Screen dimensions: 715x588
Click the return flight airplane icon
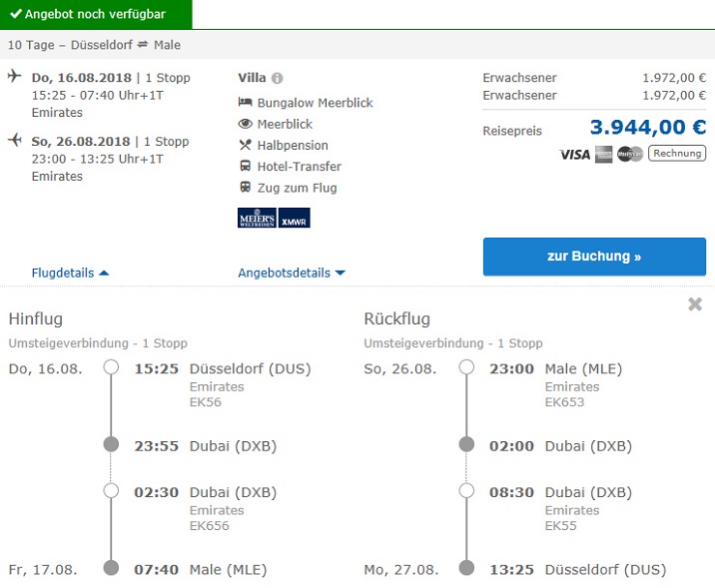point(15,141)
